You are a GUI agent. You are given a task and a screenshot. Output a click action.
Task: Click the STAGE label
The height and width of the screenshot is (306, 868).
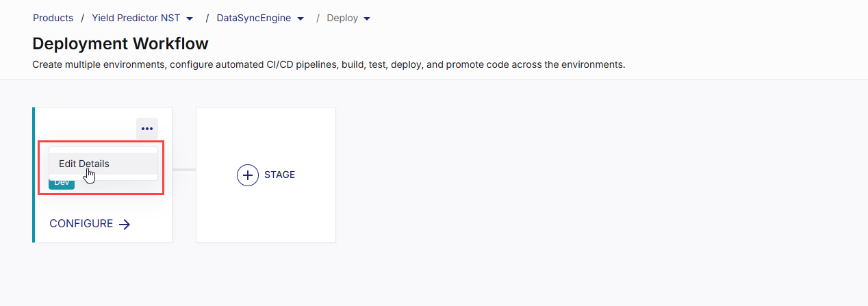click(x=279, y=175)
